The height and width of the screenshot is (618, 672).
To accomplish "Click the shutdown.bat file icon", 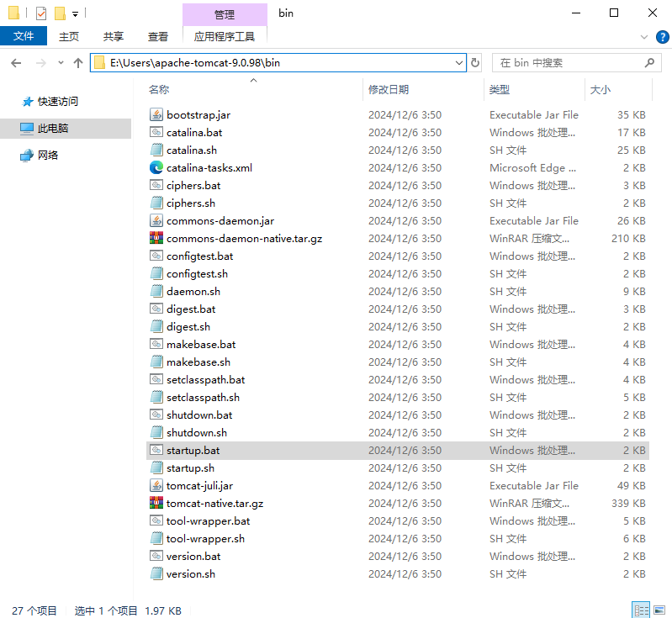I will 156,415.
